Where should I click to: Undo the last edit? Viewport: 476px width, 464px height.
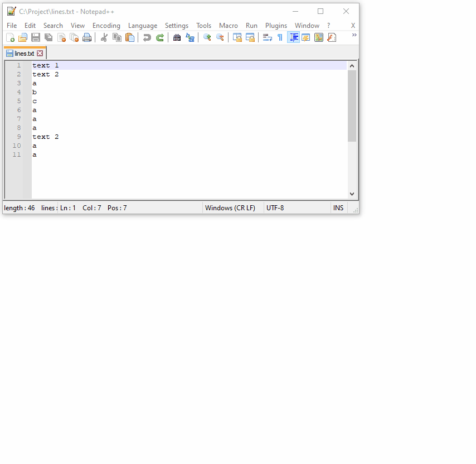pyautogui.click(x=146, y=37)
